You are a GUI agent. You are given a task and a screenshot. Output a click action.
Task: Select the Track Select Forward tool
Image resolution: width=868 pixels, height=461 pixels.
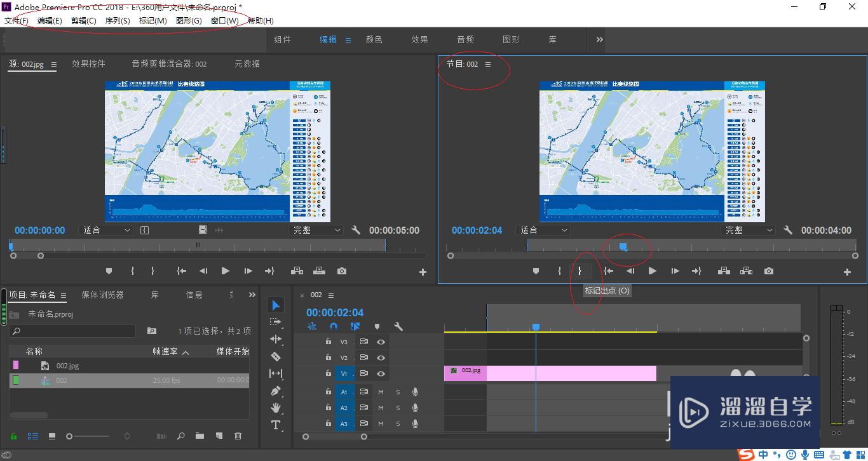[276, 322]
